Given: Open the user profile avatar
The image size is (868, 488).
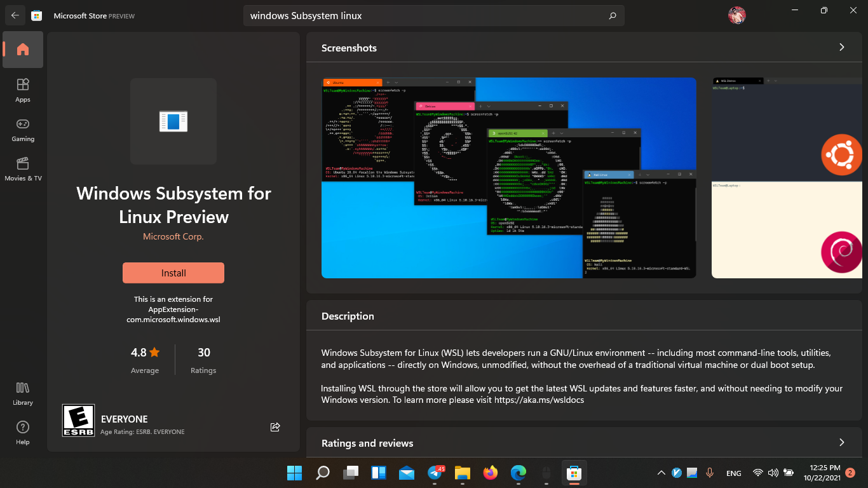Looking at the screenshot, I should pos(737,15).
